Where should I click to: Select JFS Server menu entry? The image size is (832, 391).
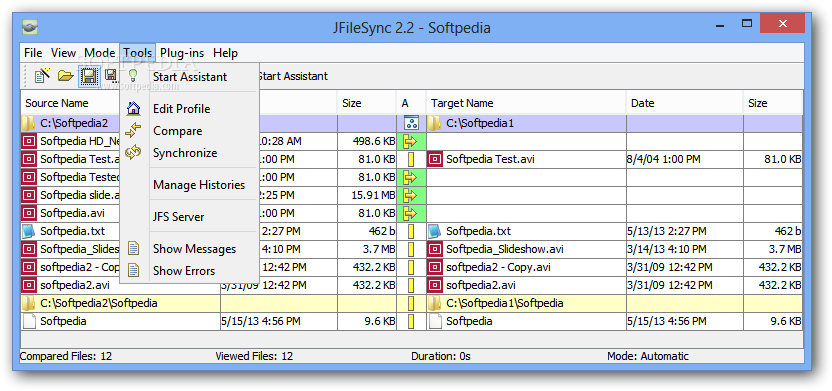point(189,217)
